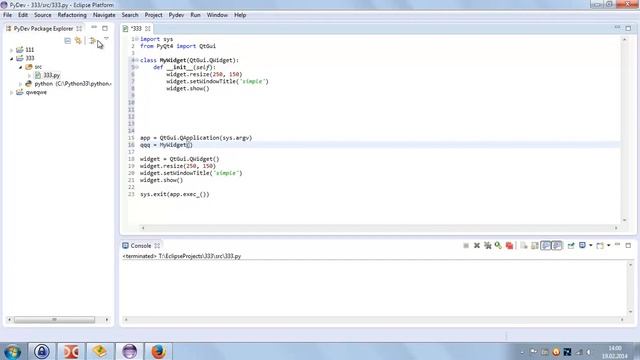Expand the python interpreter node
Viewport: 640px width, 360px height.
click(20, 84)
